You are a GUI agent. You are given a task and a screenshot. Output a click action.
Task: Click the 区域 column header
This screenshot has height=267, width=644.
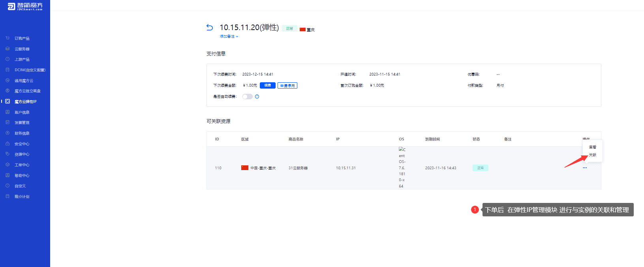click(x=245, y=139)
